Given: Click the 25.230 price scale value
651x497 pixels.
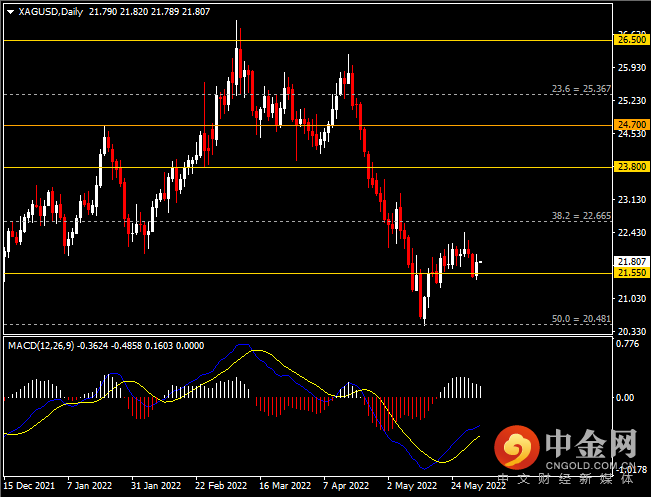Looking at the screenshot, I should pos(632,101).
